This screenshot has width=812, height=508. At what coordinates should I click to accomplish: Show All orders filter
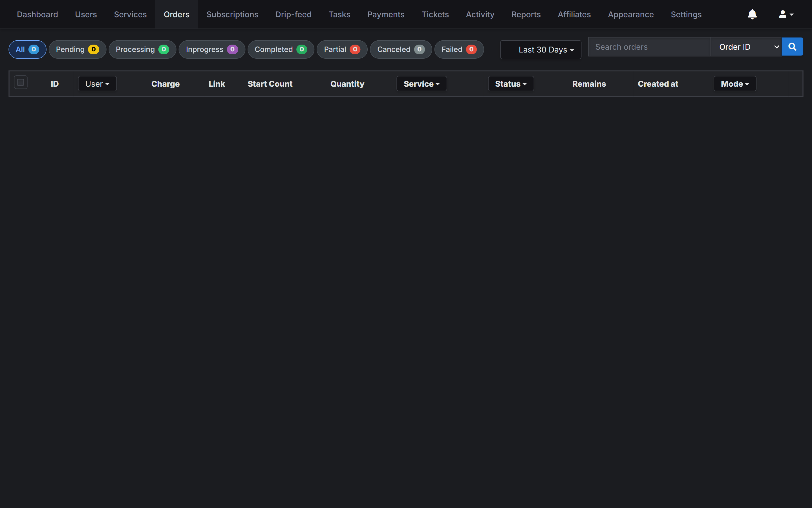27,49
